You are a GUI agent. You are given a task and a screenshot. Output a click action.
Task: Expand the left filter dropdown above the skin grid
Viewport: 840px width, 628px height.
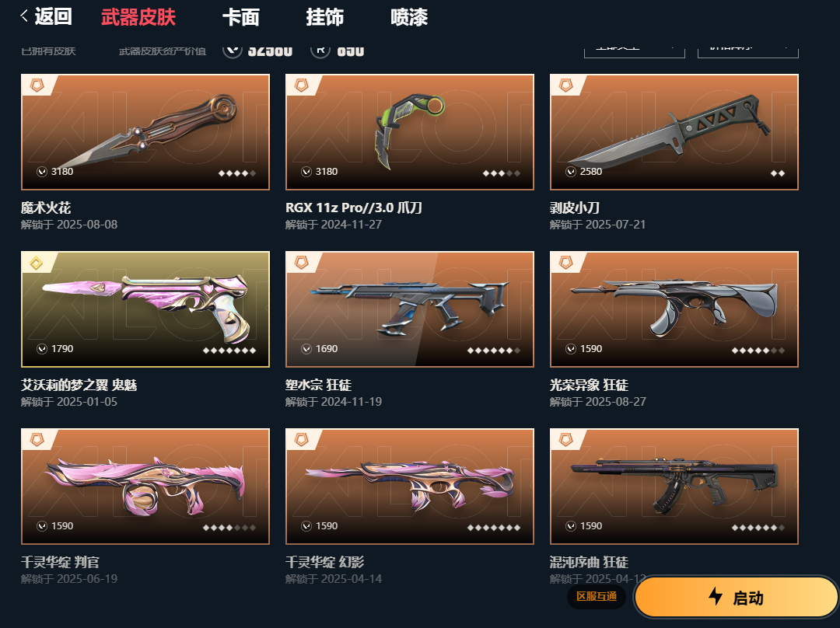pyautogui.click(x=635, y=51)
